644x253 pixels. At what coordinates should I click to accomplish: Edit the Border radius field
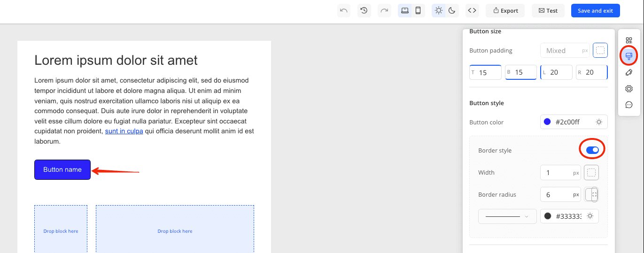coord(560,194)
